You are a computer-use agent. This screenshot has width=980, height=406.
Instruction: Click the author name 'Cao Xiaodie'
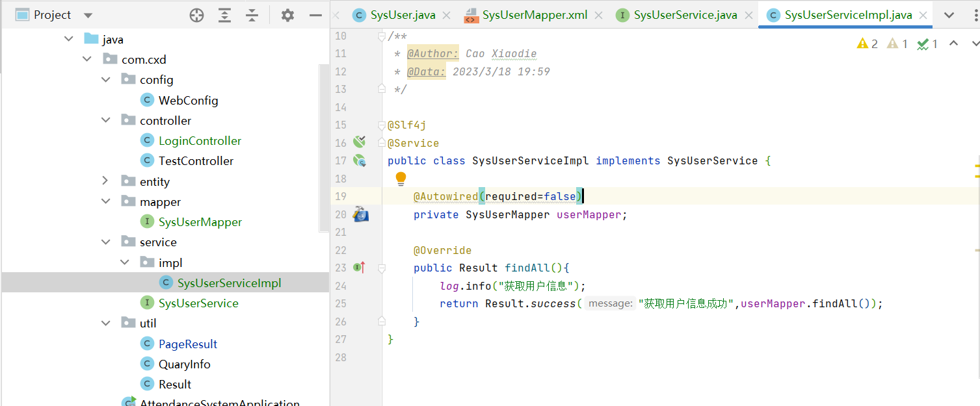pos(501,54)
